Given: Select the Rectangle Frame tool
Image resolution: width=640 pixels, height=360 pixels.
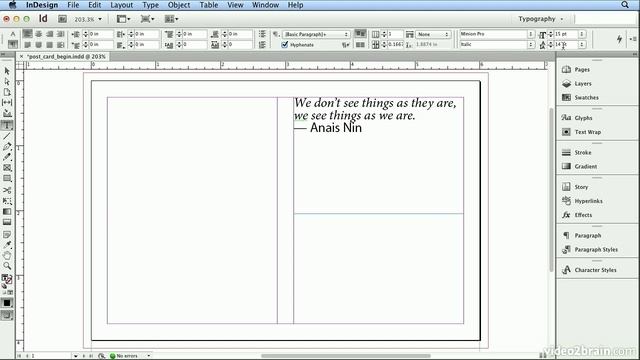Looking at the screenshot, I should click(x=7, y=168).
